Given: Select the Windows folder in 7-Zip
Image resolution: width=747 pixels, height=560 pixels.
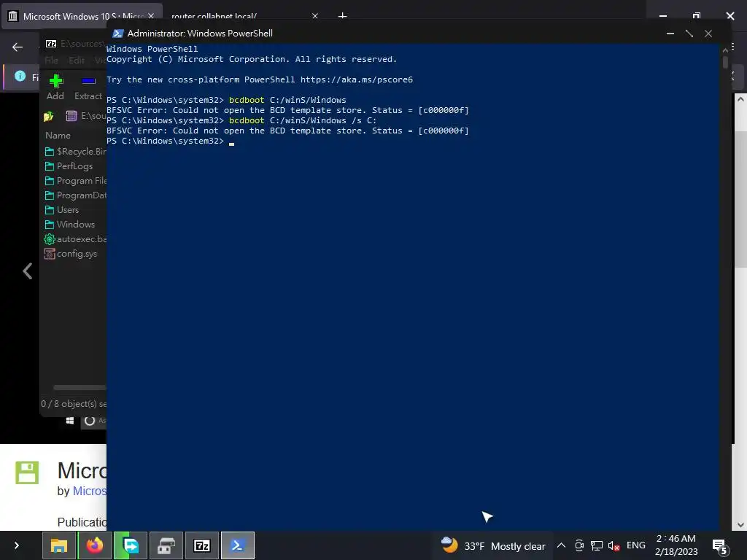Looking at the screenshot, I should [x=70, y=225].
